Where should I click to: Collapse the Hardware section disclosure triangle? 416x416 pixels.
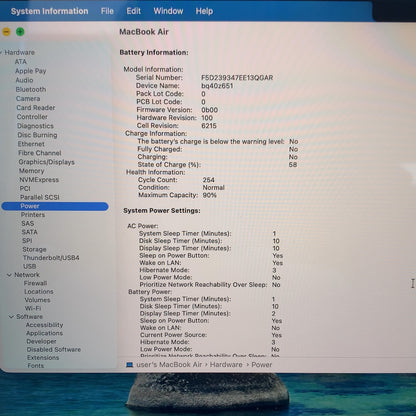click(x=1, y=52)
